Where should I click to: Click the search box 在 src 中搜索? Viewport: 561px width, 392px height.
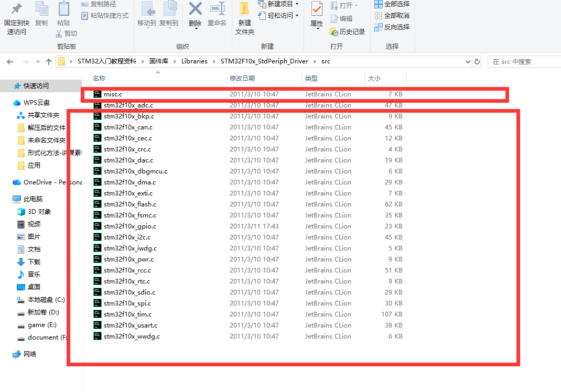click(524, 61)
